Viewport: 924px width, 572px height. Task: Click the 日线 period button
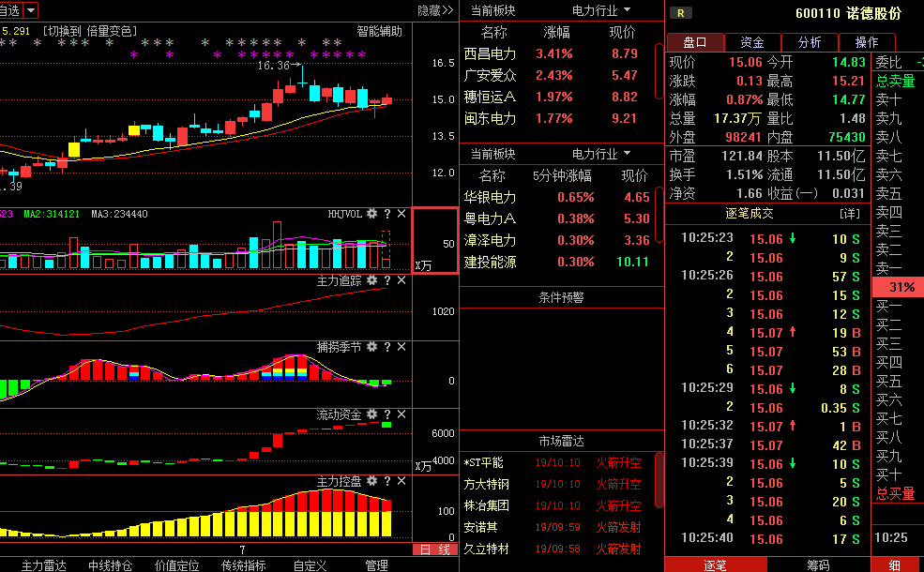pos(435,550)
